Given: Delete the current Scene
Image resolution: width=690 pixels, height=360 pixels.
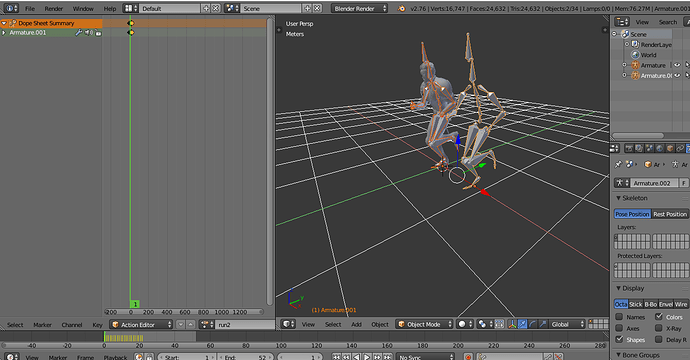Looking at the screenshot, I should 317,8.
